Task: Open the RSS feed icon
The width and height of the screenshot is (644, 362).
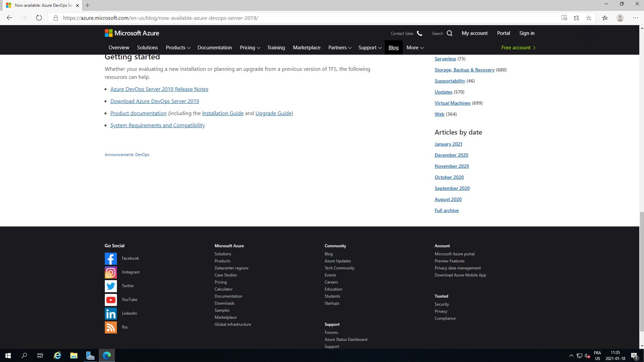Action: pos(111,327)
